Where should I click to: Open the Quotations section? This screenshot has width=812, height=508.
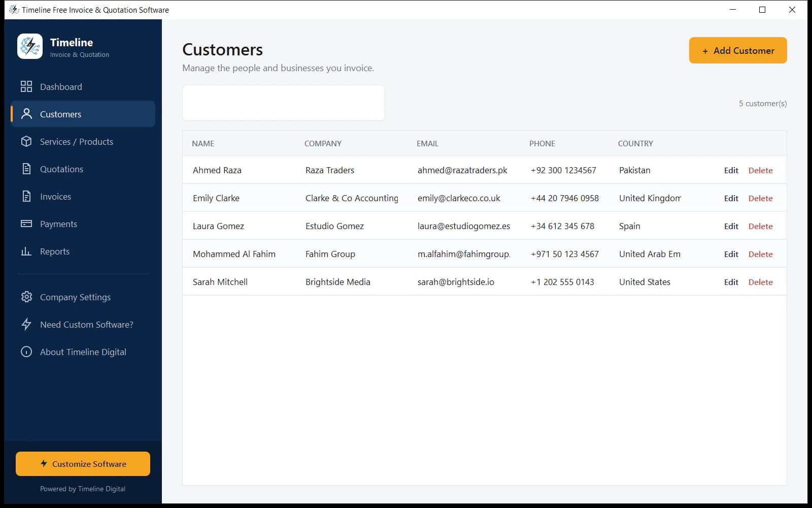tap(83, 169)
